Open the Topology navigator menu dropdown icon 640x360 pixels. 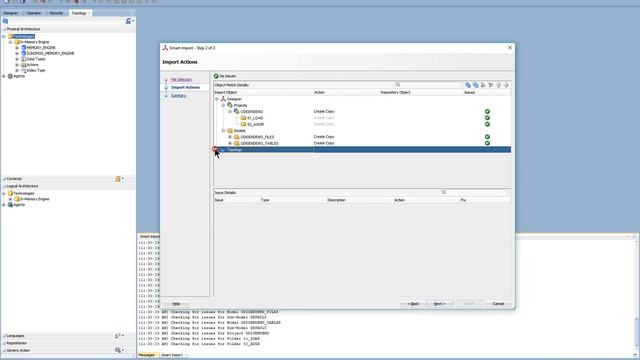point(129,21)
